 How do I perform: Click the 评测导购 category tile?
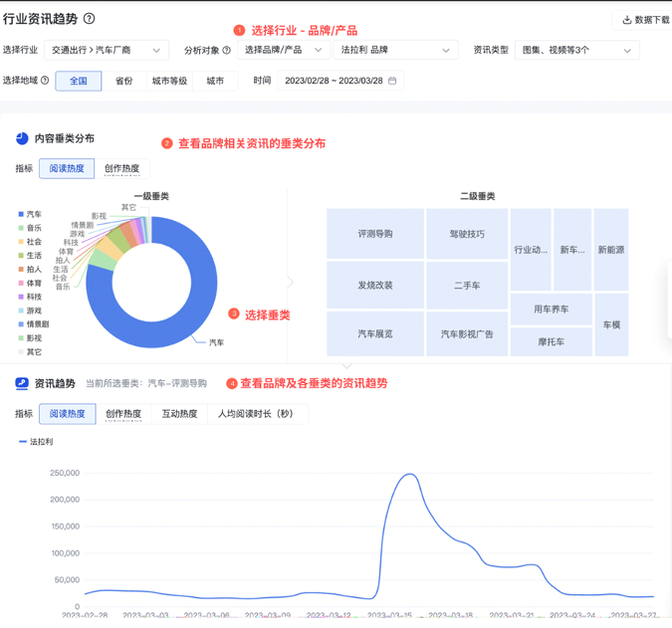pyautogui.click(x=375, y=234)
